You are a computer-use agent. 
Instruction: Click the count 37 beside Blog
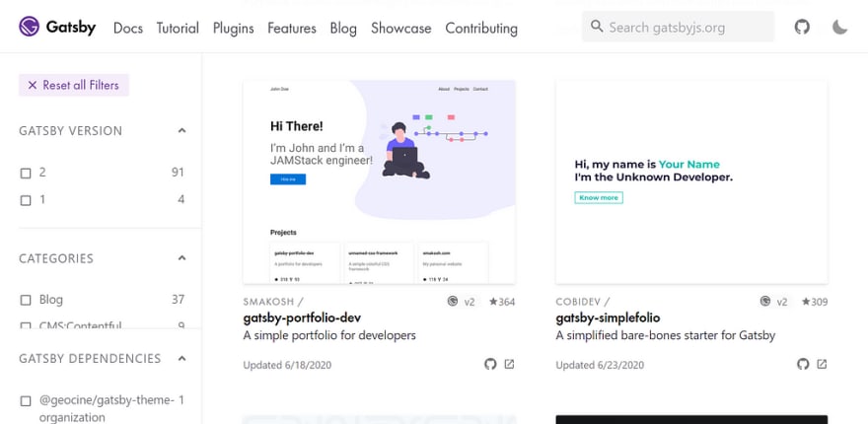178,300
